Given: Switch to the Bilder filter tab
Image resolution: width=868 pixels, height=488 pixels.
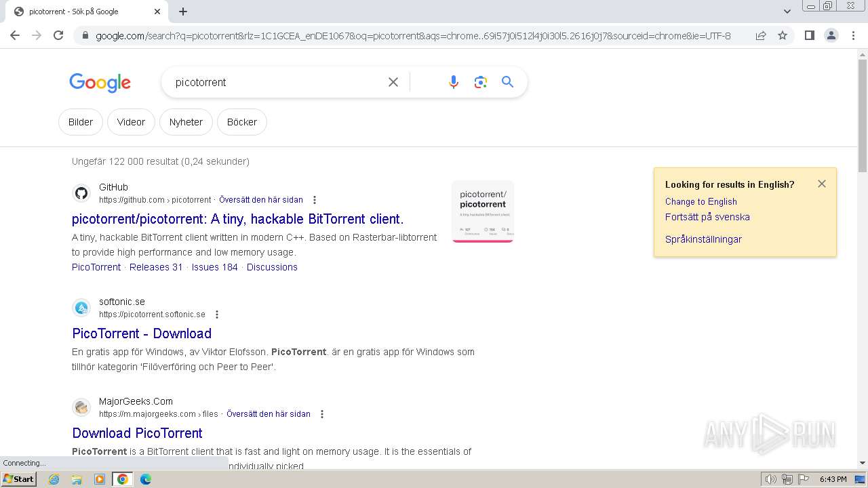Looking at the screenshot, I should [81, 122].
